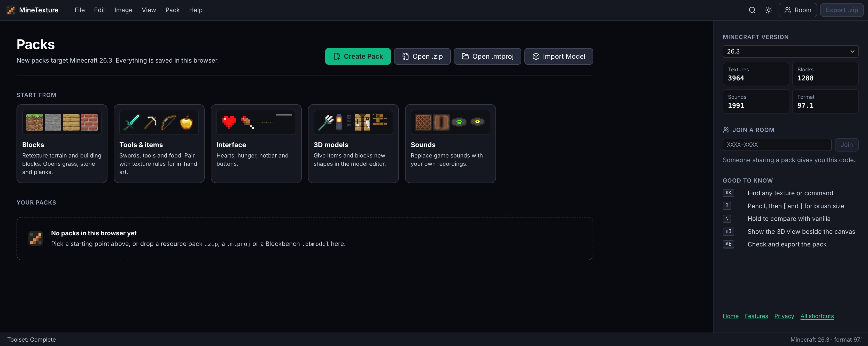The image size is (868, 346).
Task: Click the Open .mtproj button
Action: pyautogui.click(x=487, y=56)
